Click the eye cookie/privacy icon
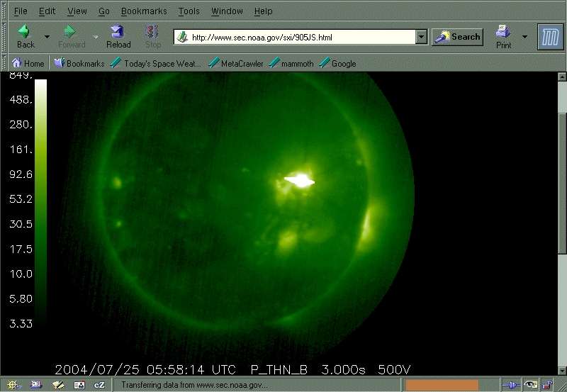 [530, 385]
